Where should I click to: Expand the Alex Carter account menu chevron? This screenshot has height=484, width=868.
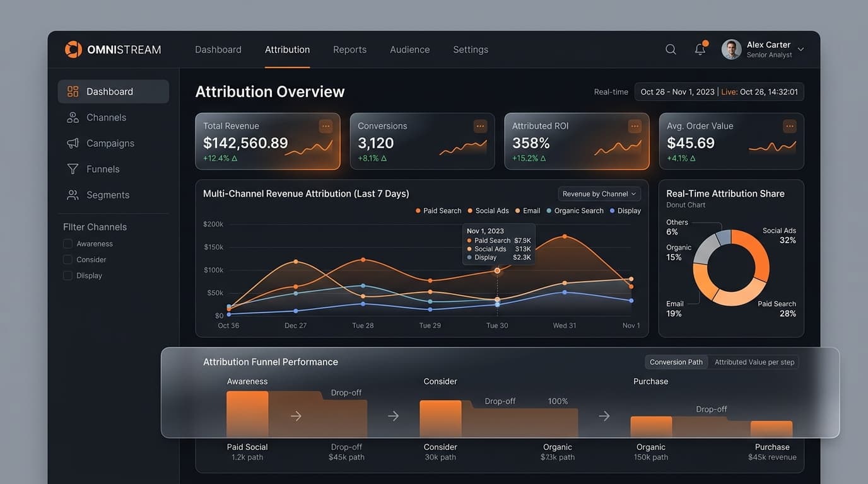(x=801, y=49)
